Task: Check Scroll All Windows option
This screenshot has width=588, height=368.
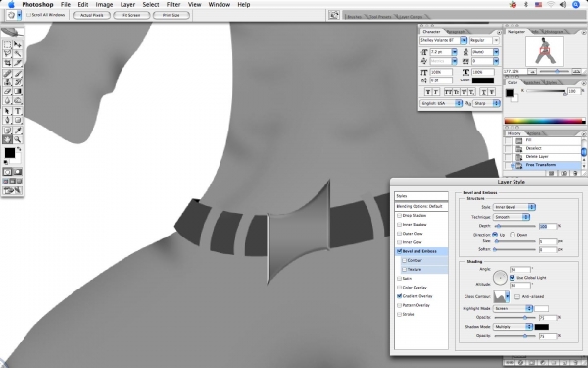Action: (x=28, y=15)
